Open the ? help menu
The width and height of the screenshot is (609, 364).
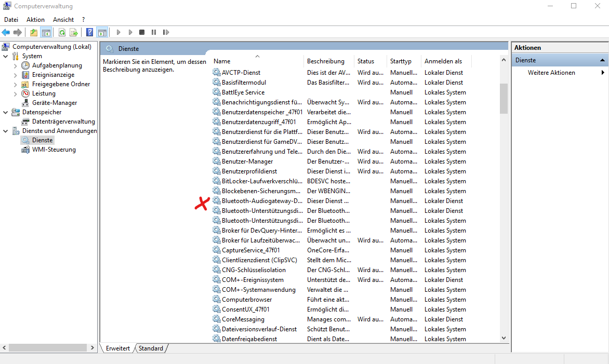tap(83, 19)
